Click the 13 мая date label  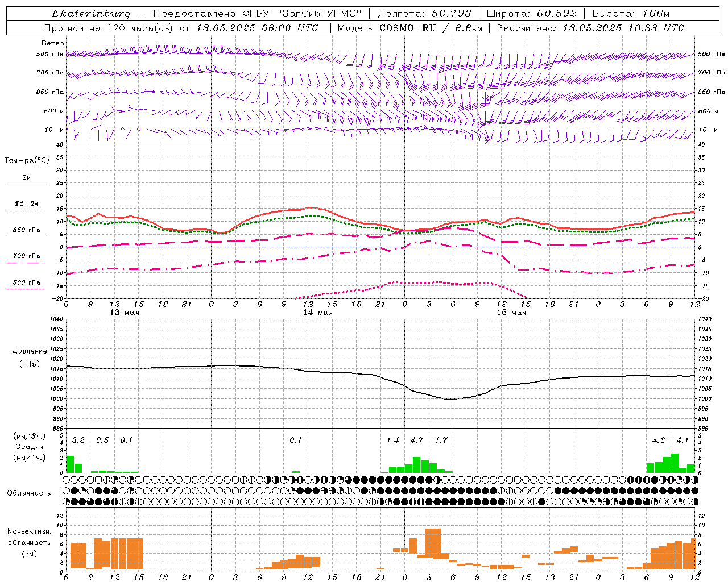(x=125, y=313)
